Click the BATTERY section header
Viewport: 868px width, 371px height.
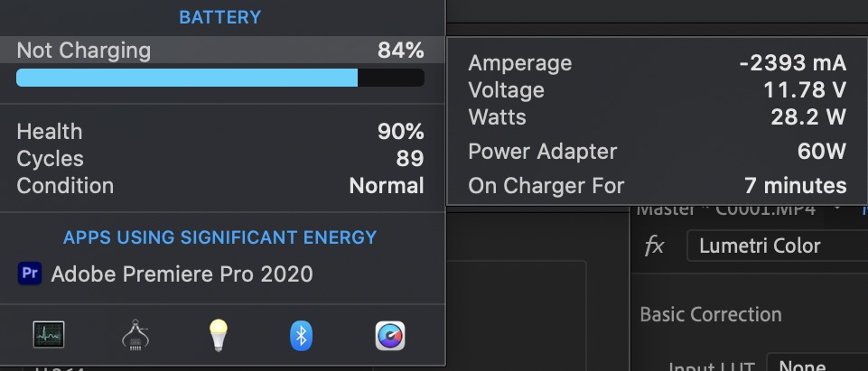click(220, 17)
